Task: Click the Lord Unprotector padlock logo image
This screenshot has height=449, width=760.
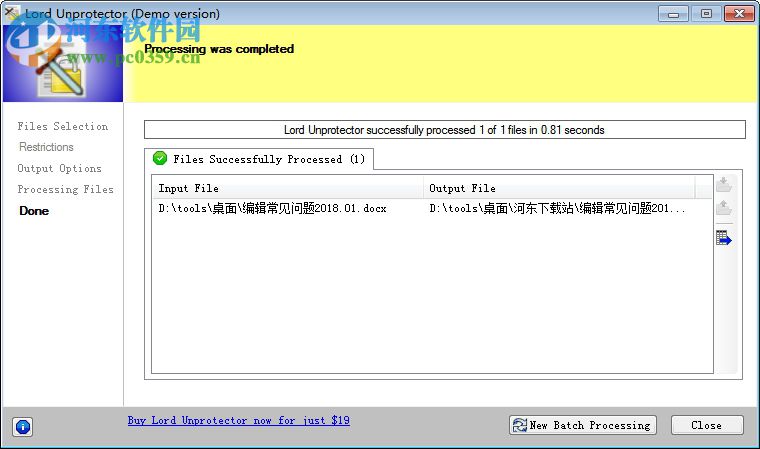Action: [63, 64]
